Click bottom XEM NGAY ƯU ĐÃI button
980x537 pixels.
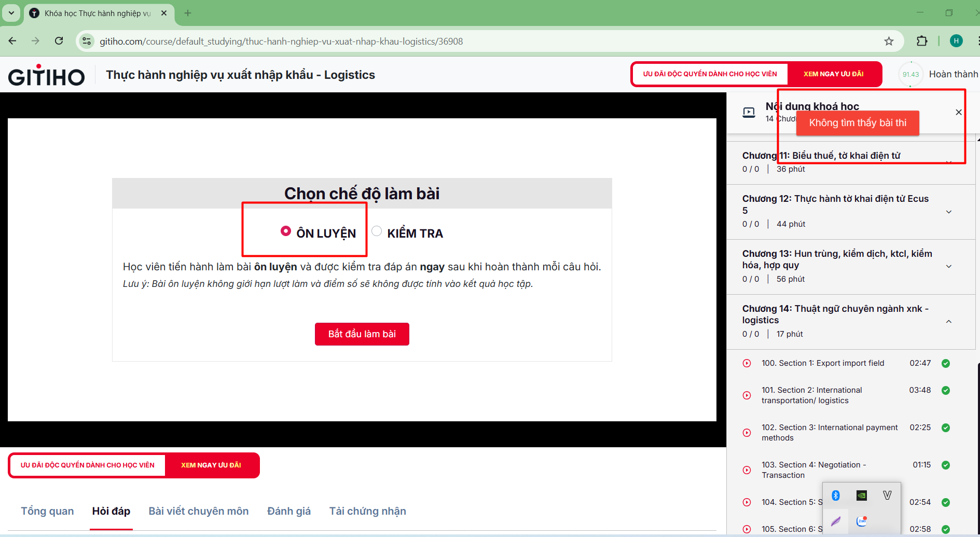[211, 465]
